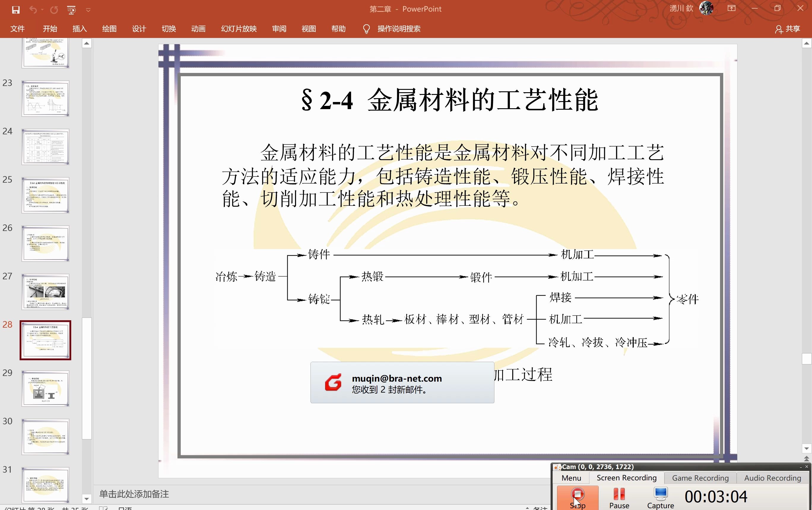Stop the screen recording

577,498
